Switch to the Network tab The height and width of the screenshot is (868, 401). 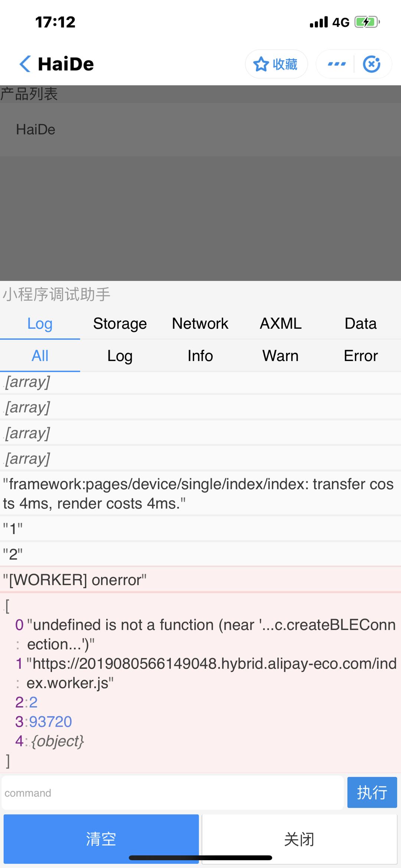[x=200, y=324]
